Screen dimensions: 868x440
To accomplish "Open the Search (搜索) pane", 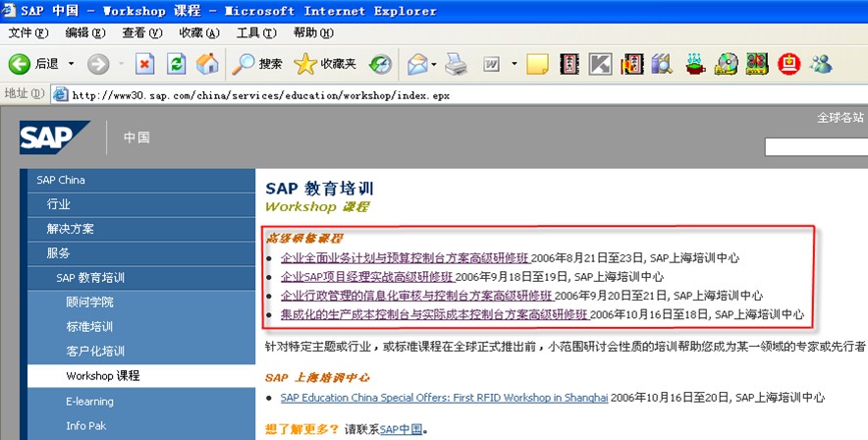I will coord(257,64).
